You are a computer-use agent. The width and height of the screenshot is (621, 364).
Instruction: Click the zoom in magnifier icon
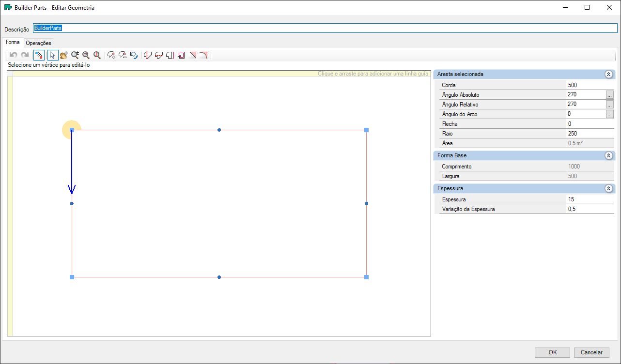point(75,55)
